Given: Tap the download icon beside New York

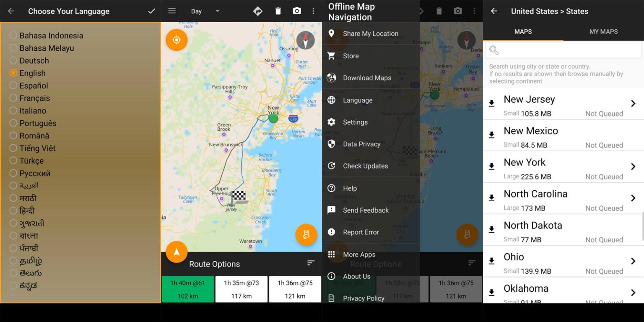Looking at the screenshot, I should click(x=492, y=166).
